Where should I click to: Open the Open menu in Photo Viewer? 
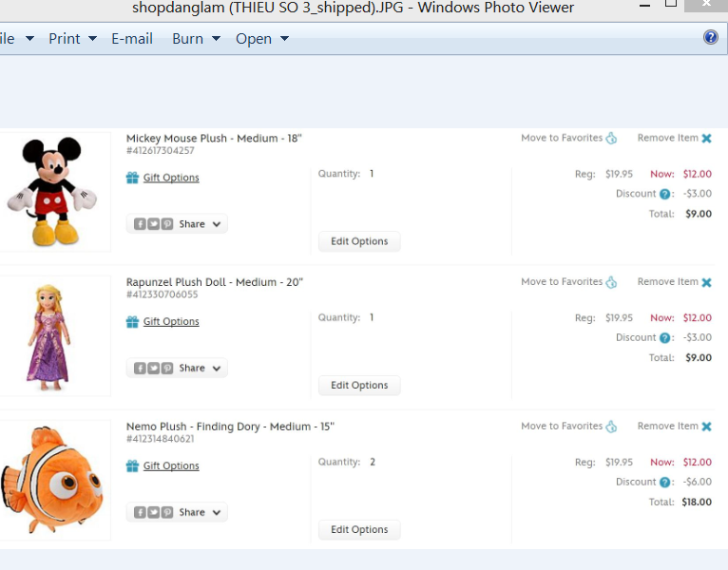click(261, 39)
